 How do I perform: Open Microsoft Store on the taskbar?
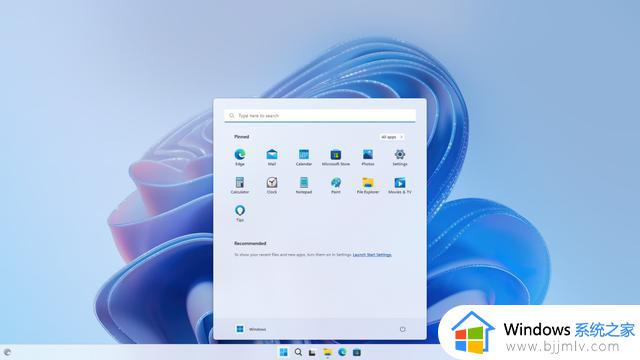point(357,352)
